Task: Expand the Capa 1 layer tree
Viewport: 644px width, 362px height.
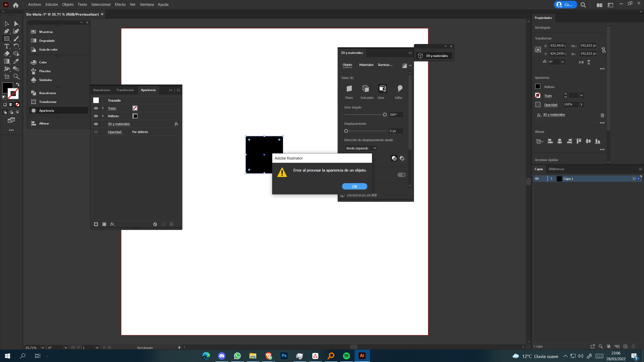Action: [x=551, y=179]
